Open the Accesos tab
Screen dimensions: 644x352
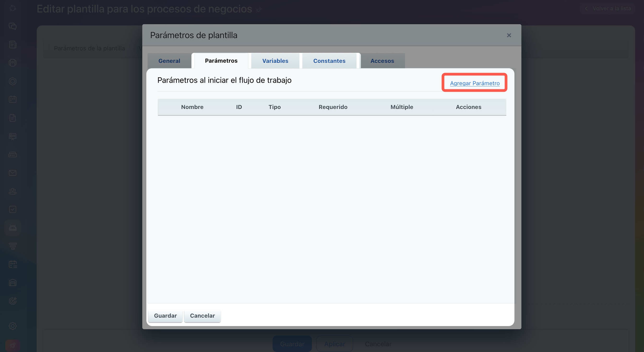(x=382, y=61)
